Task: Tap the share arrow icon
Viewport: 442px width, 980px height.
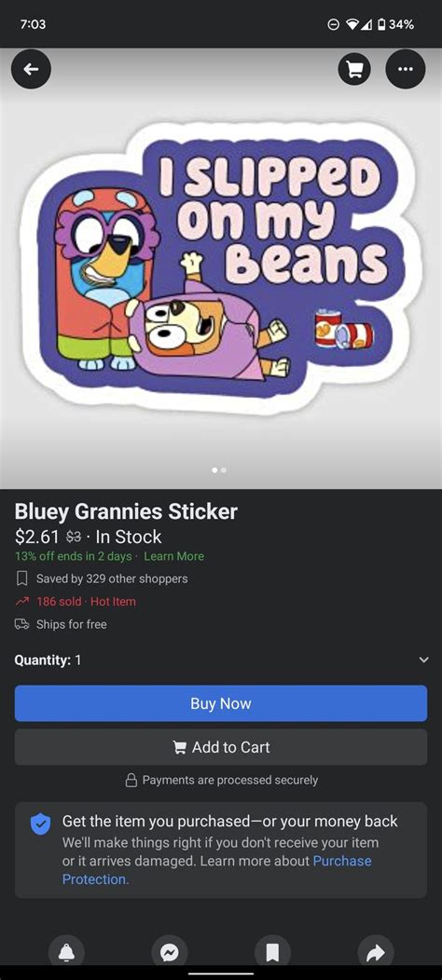Action: (376, 951)
